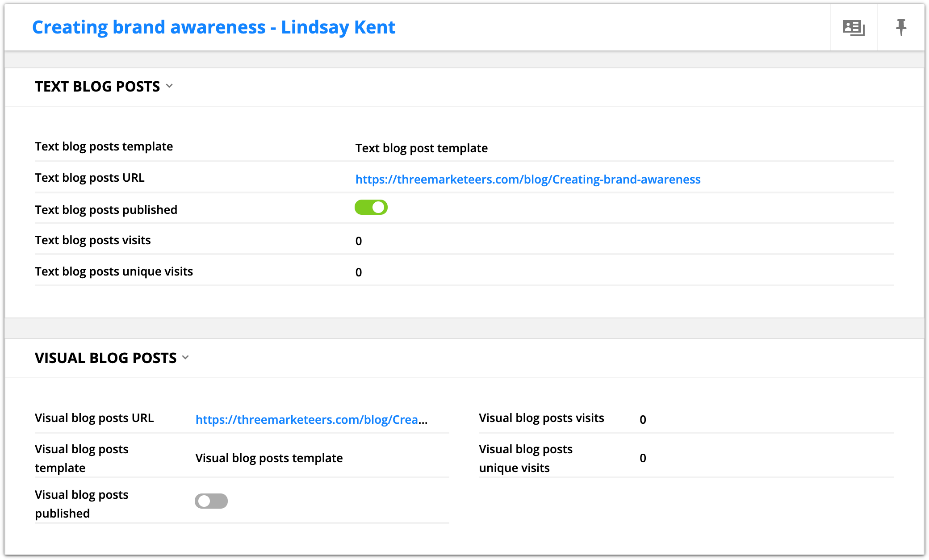Image resolution: width=929 pixels, height=560 pixels.
Task: Click the VISUAL BLOG POSTS heading
Action: (106, 358)
